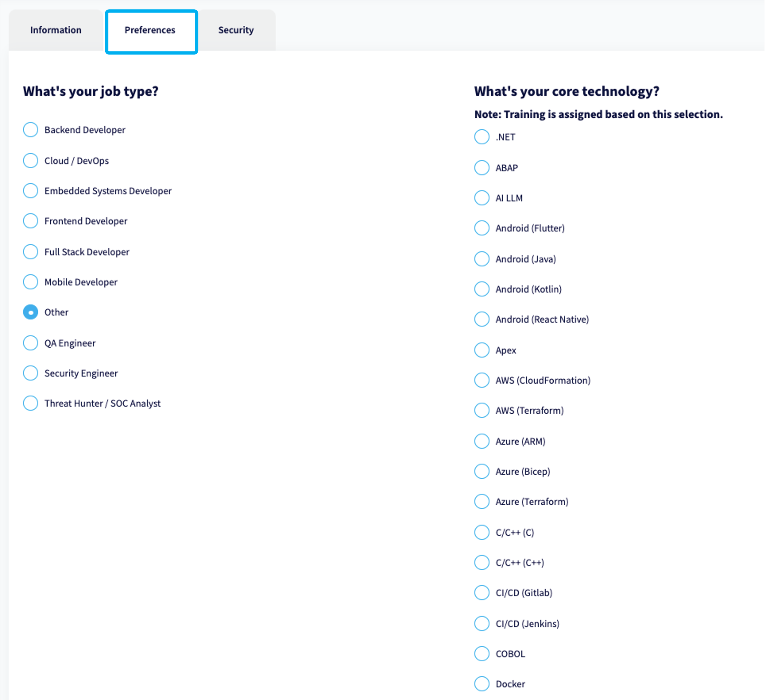Image resolution: width=765 pixels, height=700 pixels.
Task: Switch to the Security tab
Action: tap(236, 30)
